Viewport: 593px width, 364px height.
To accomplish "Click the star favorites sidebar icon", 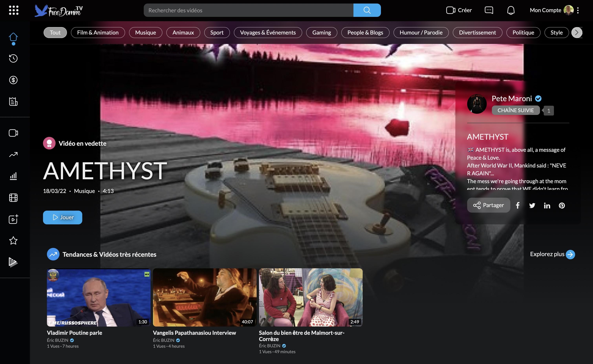I will 13,240.
